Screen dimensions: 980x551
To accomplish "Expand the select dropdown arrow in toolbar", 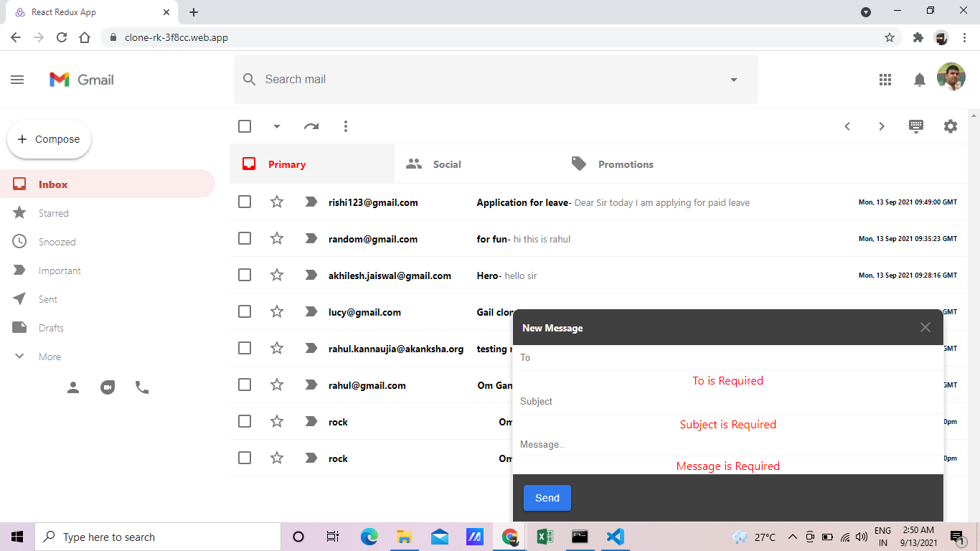I will pos(277,127).
